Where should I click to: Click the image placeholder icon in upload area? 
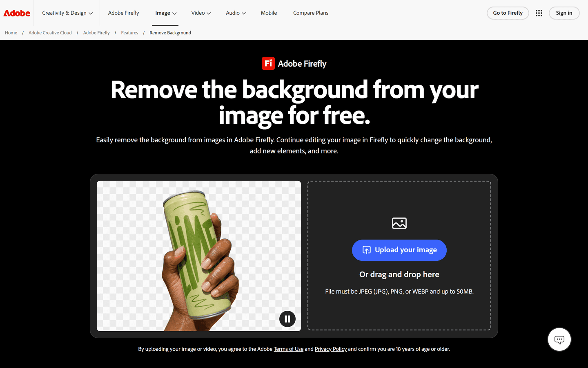pos(399,223)
